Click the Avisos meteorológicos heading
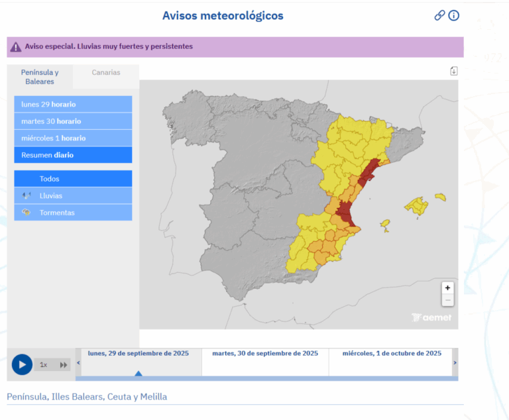The width and height of the screenshot is (509, 420). click(x=223, y=16)
